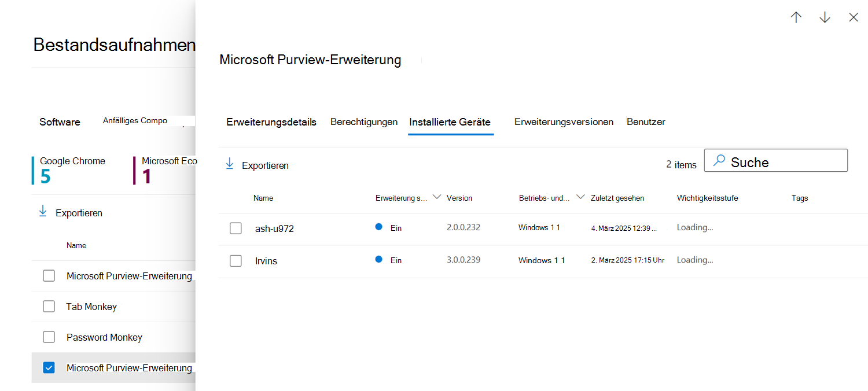Viewport: 868px width, 391px height.
Task: Go to the Erweiterungsversionen tab
Action: pos(564,122)
